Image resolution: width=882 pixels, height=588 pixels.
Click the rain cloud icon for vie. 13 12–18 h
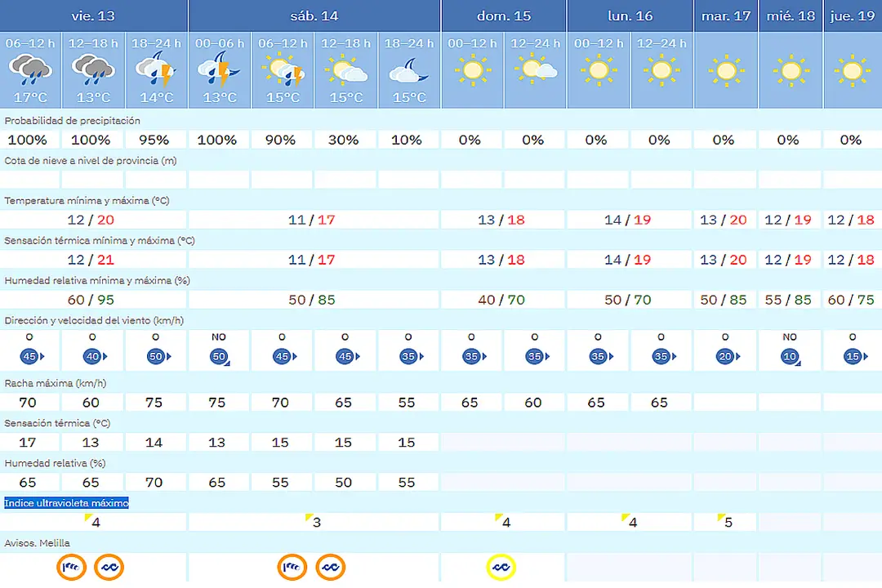coord(93,69)
